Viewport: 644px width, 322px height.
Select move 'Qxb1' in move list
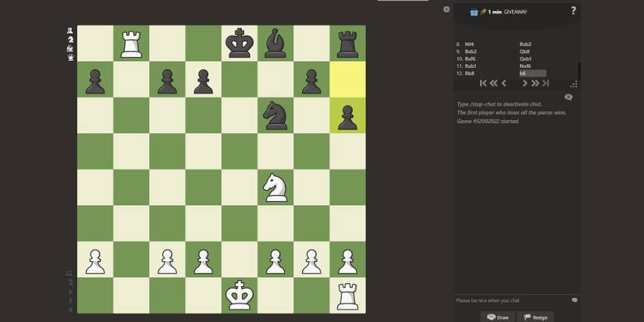pyautogui.click(x=525, y=59)
